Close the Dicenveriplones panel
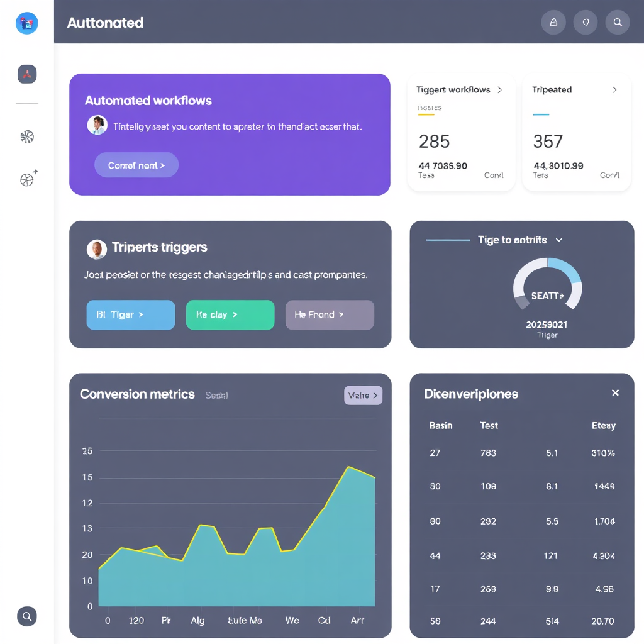The image size is (644, 644). (615, 393)
